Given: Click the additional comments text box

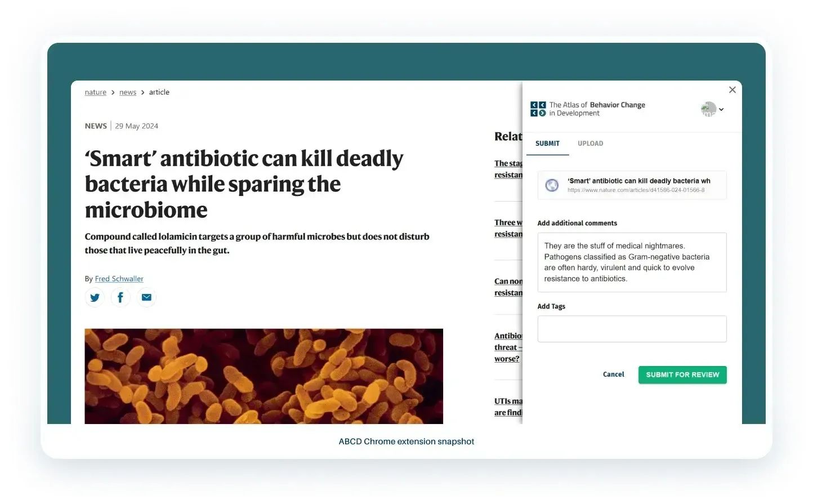Looking at the screenshot, I should coord(631,262).
